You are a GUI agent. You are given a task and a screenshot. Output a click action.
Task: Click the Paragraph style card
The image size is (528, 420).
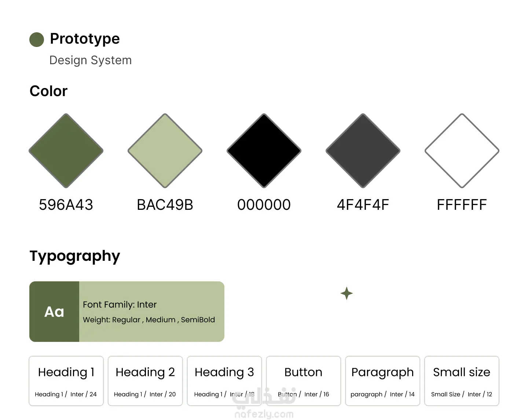382,381
